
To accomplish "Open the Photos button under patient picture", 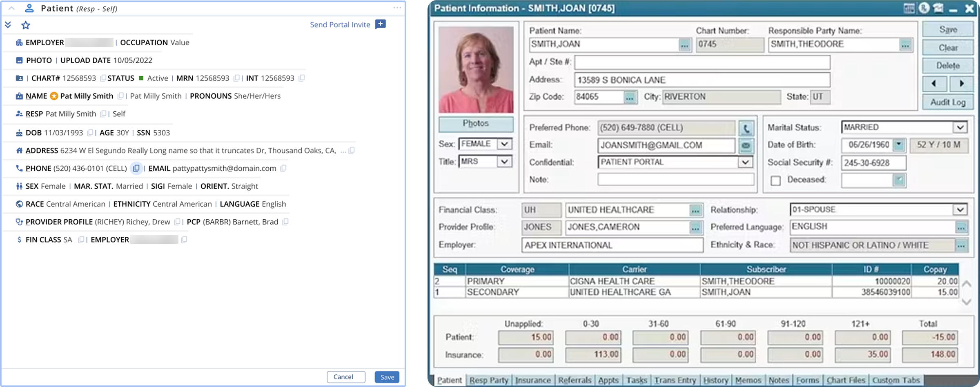I will pos(476,124).
